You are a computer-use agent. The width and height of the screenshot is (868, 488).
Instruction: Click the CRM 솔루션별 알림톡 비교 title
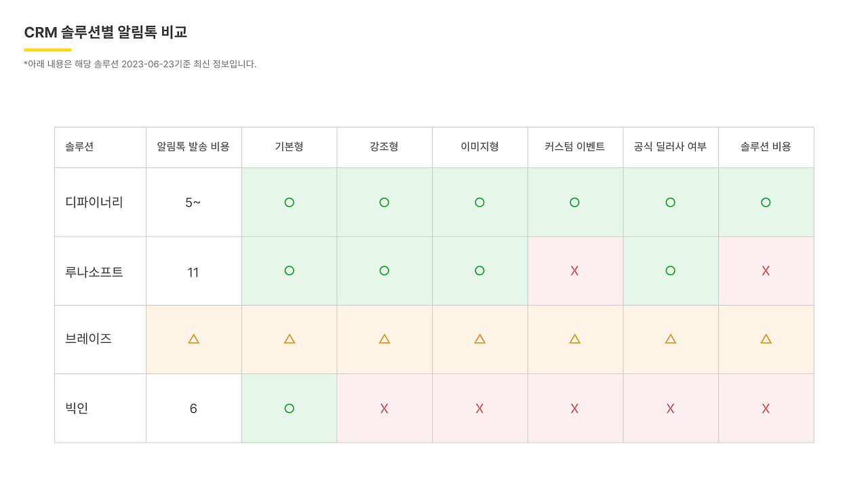[106, 32]
